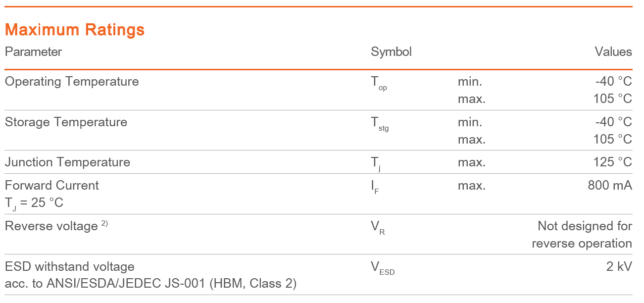Click the VESD symbol

[x=383, y=268]
